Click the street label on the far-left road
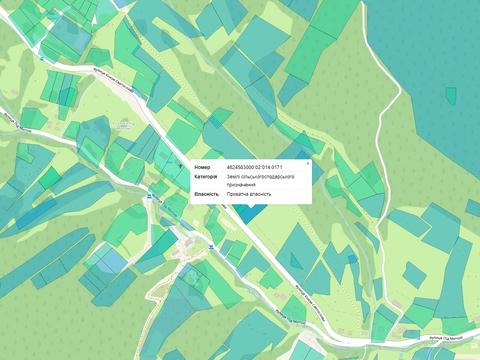480x360 pixels. click(17, 123)
